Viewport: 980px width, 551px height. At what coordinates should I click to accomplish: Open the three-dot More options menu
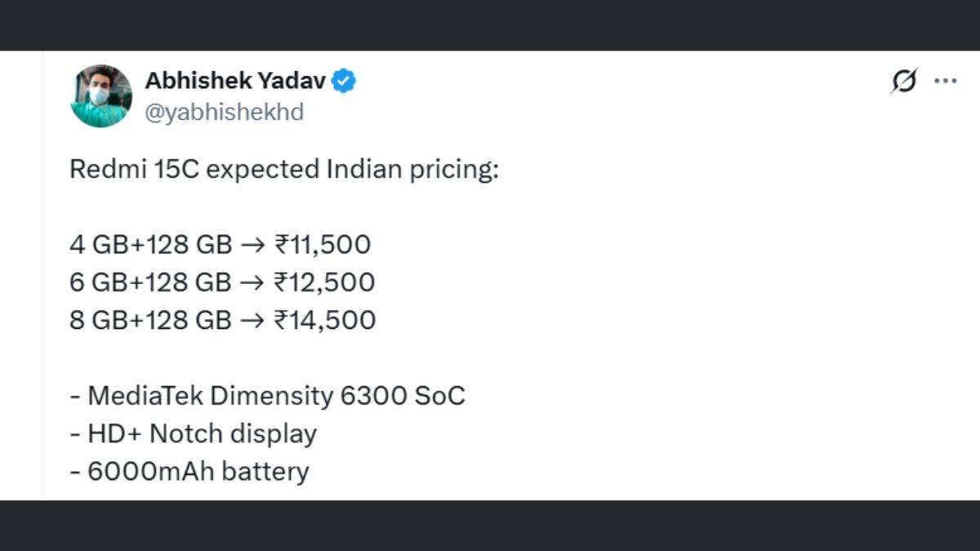[946, 81]
